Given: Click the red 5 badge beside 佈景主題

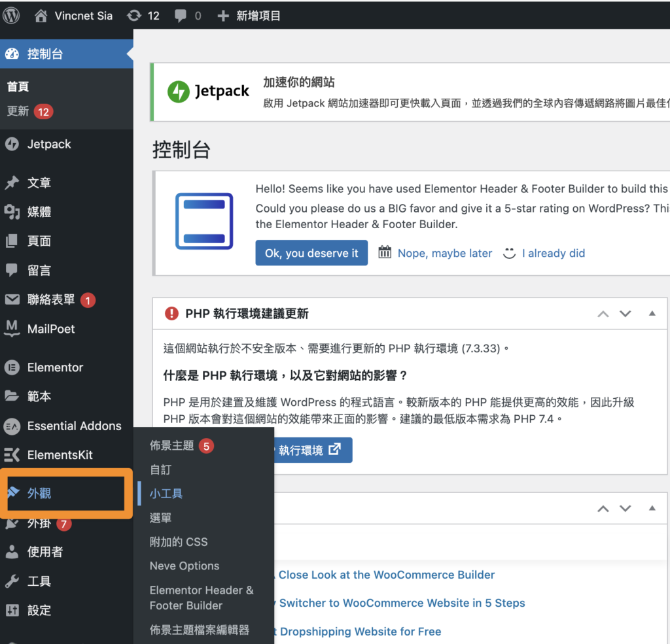Looking at the screenshot, I should [x=206, y=447].
